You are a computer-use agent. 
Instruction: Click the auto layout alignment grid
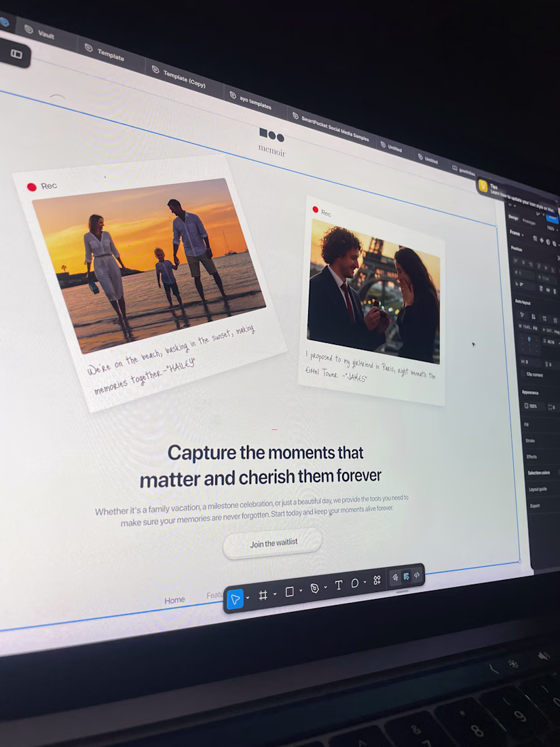pos(529,344)
